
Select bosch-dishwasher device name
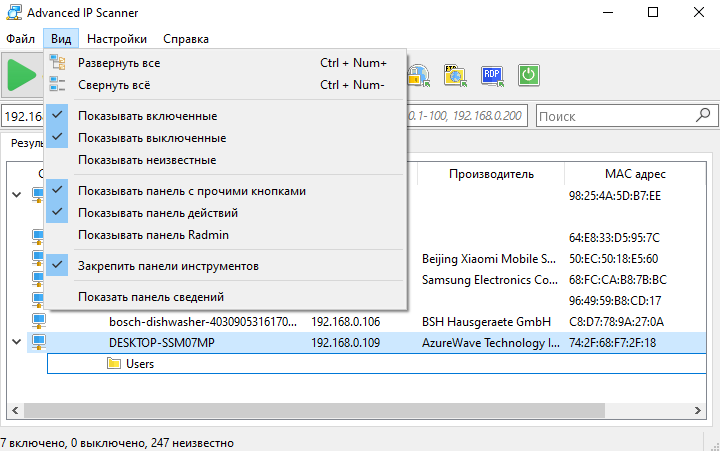tap(202, 321)
